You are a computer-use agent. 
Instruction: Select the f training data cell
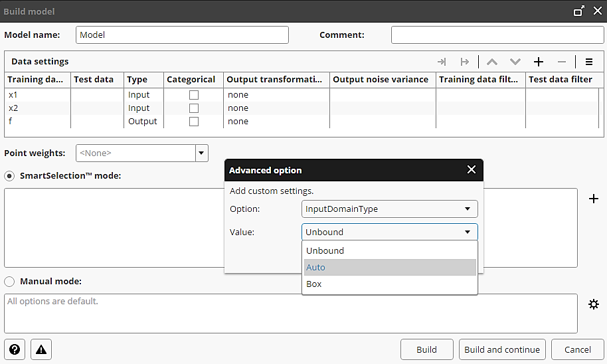(x=38, y=121)
